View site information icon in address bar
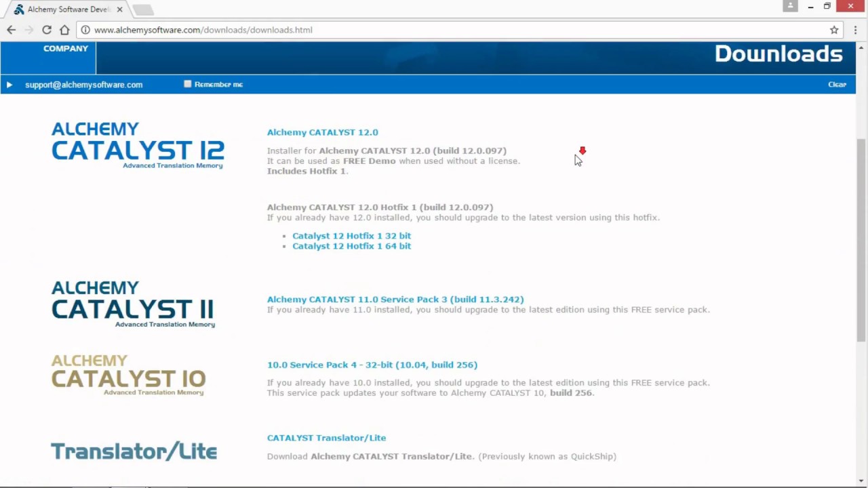Viewport: 868px width, 488px height. [85, 30]
